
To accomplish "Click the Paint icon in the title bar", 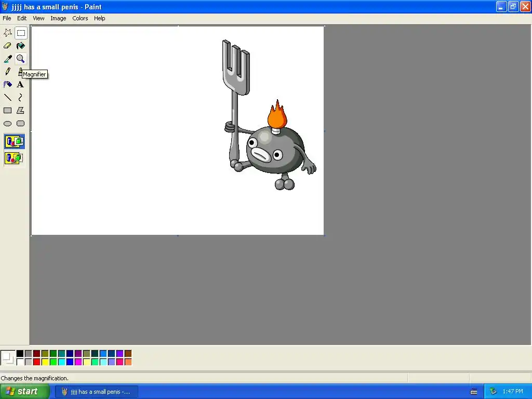I will tap(5, 7).
